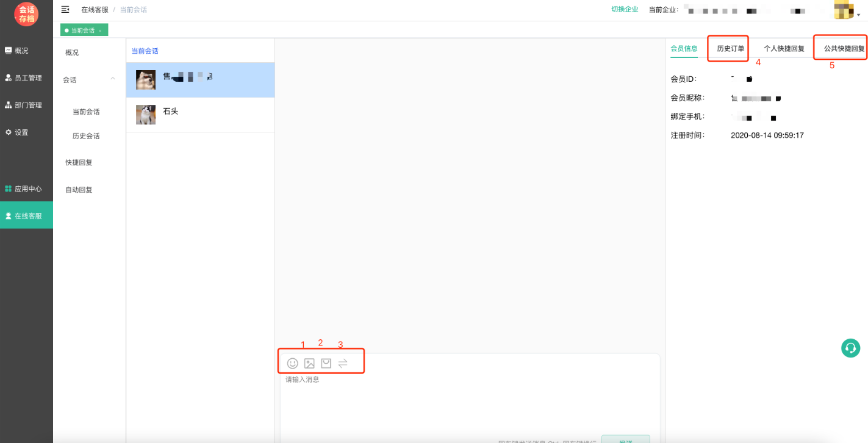Screen dimensions: 868x443
Task: Click the send image icon
Action: (x=309, y=363)
